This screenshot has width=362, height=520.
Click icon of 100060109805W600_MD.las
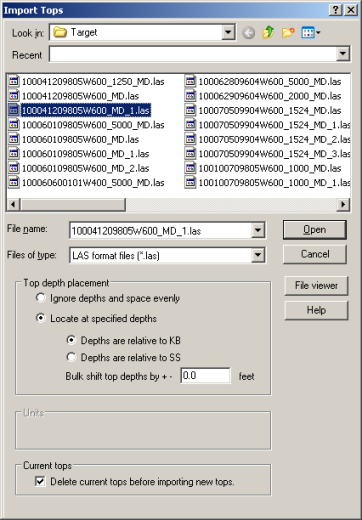coord(14,139)
